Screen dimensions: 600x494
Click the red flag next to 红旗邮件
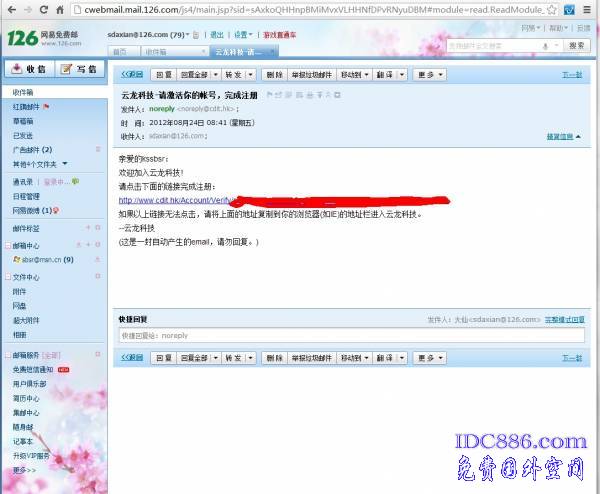[x=47, y=105]
